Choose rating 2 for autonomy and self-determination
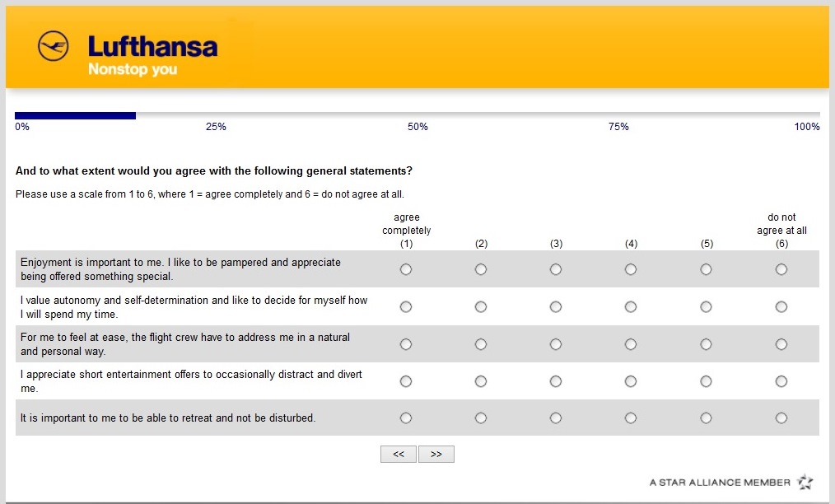 (x=481, y=307)
